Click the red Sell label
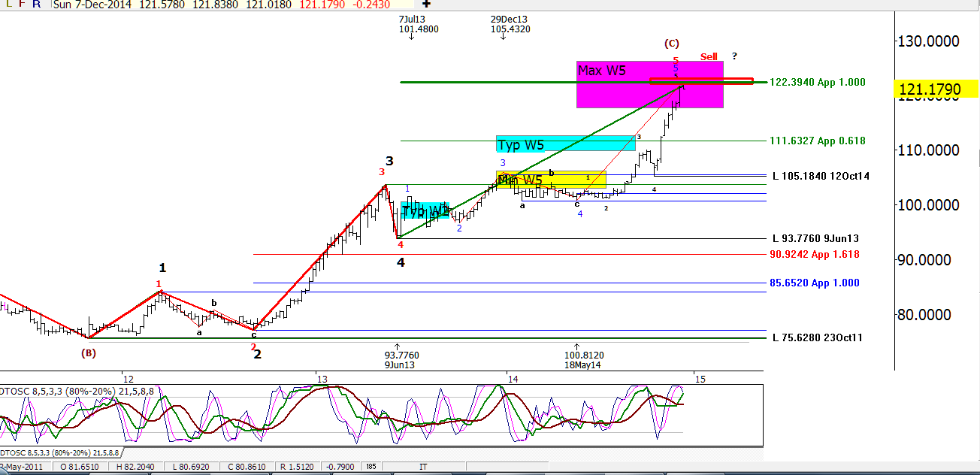 pos(709,56)
